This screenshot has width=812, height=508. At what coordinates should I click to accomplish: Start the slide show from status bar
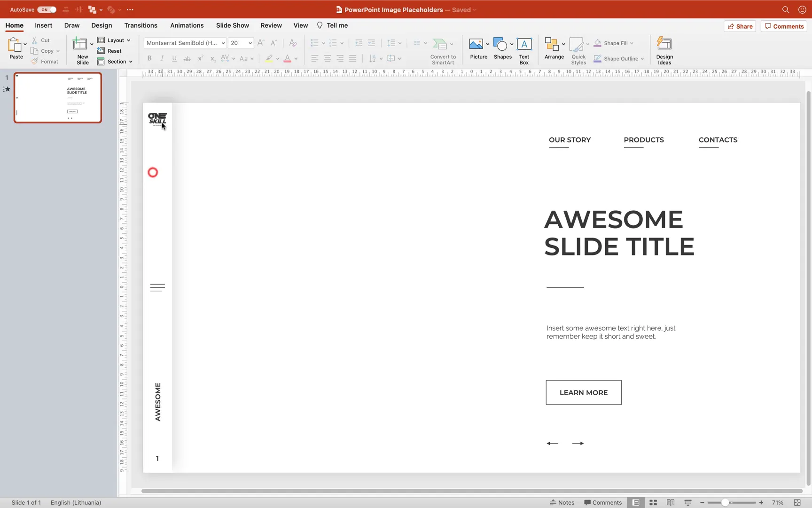pyautogui.click(x=688, y=502)
